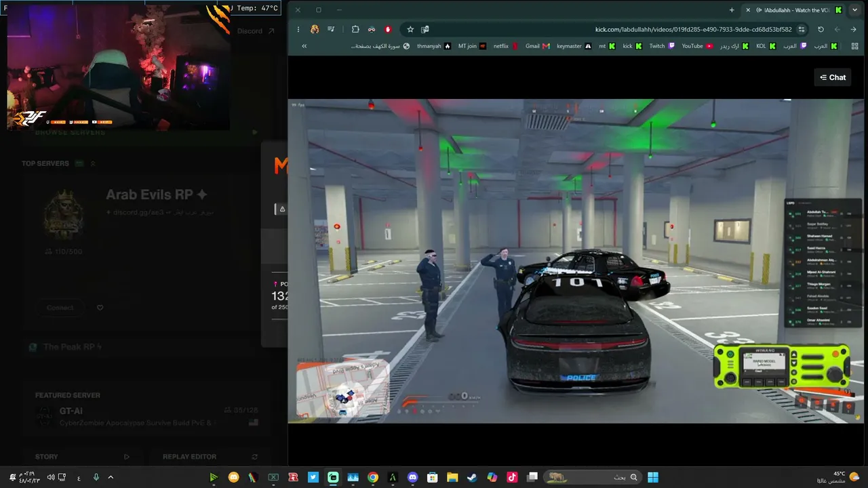Open the سورة الكهف bookmark
The width and height of the screenshot is (868, 488).
point(380,46)
